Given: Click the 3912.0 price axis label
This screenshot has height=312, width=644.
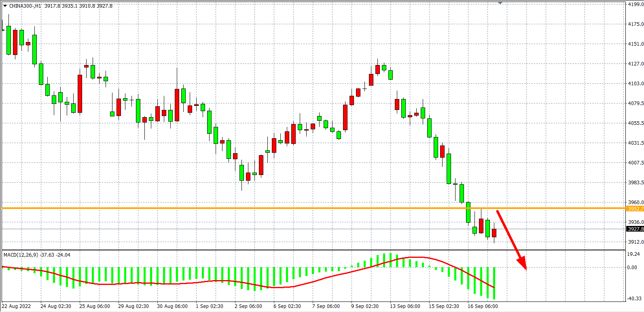Looking at the screenshot, I should coord(635,242).
